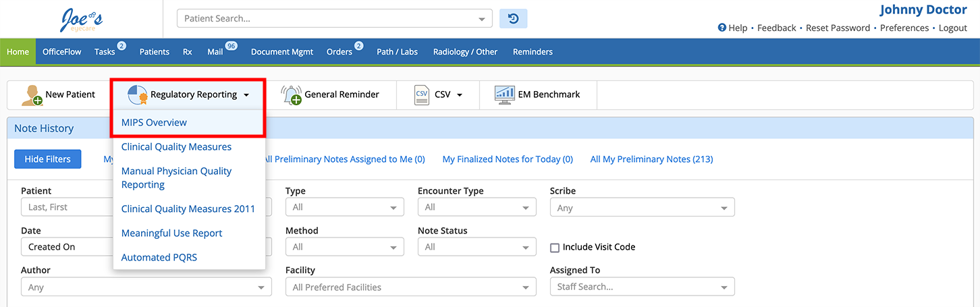Click the EM Benchmark chart icon
Viewport: 980px width, 307px height.
[x=504, y=95]
